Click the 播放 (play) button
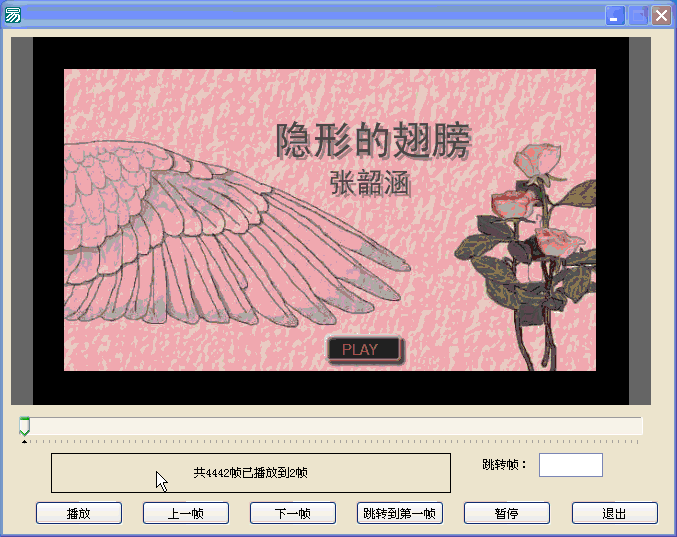677x537 pixels. point(79,513)
